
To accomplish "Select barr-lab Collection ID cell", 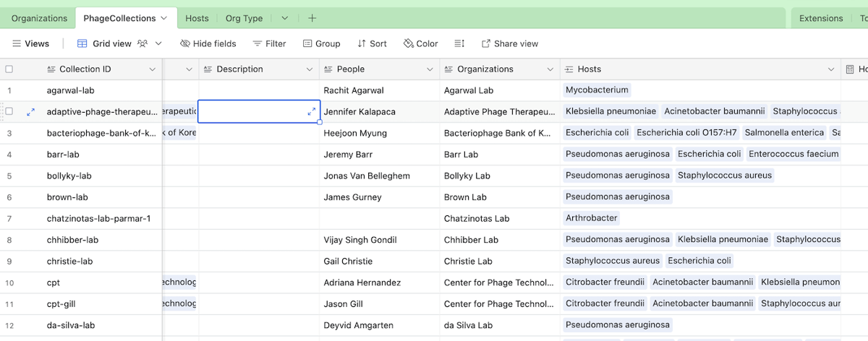I will [x=103, y=155].
